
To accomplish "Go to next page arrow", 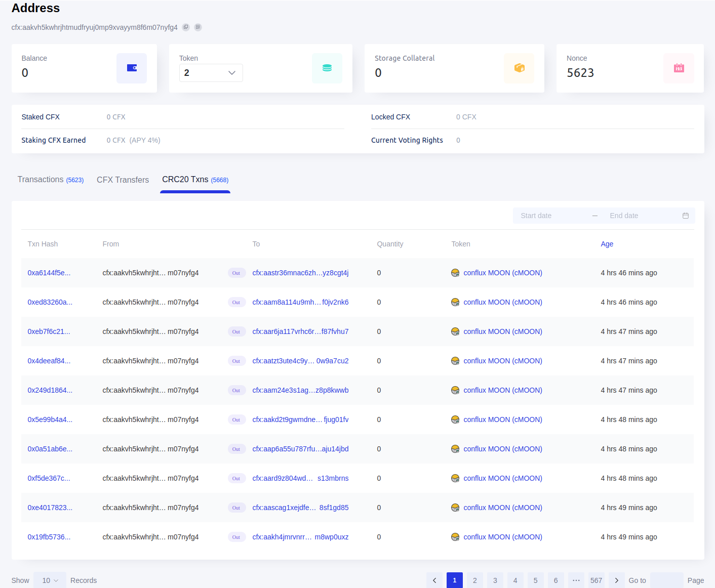I will tap(617, 580).
